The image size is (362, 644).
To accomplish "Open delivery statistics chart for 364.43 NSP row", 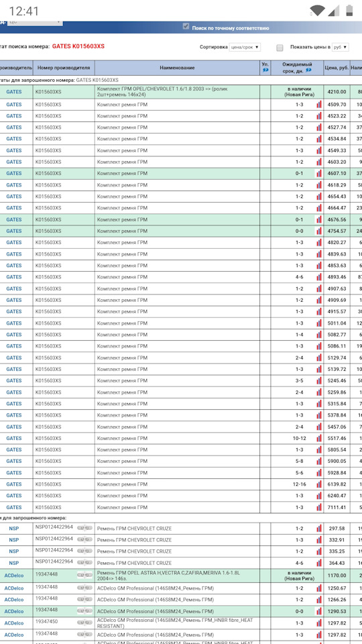I will point(319,563).
